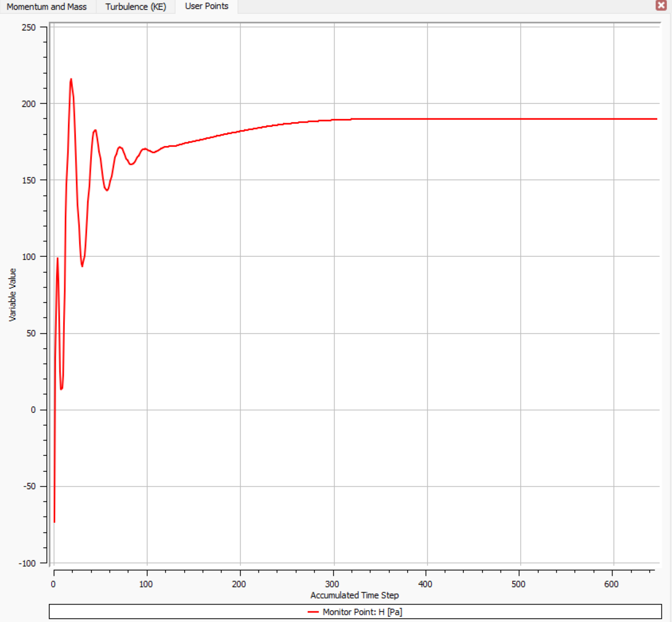Click the curve's starting point near -73

54,521
